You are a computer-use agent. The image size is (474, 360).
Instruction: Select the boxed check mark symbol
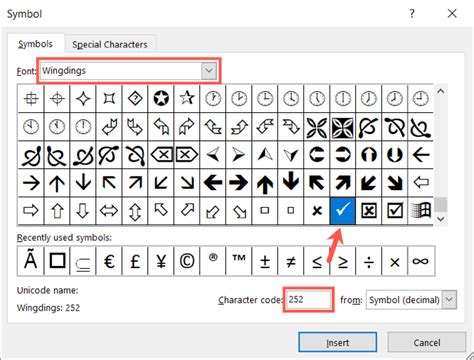(395, 211)
